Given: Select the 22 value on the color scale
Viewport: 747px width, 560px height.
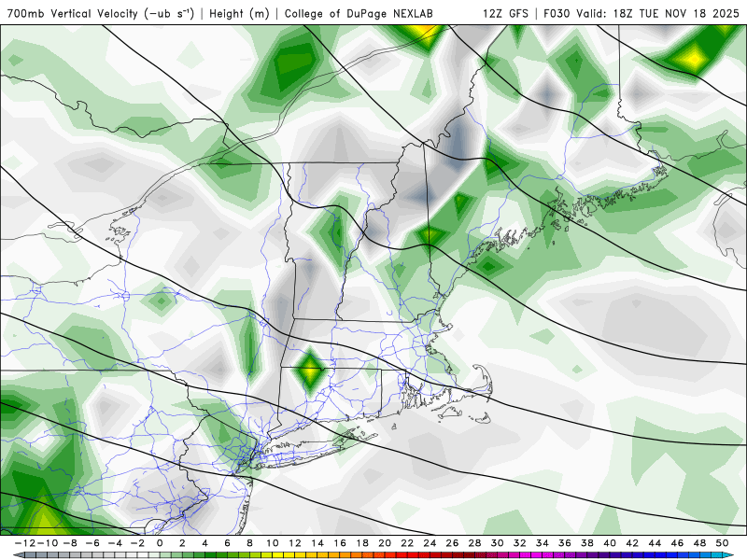Looking at the screenshot, I should click(407, 543).
